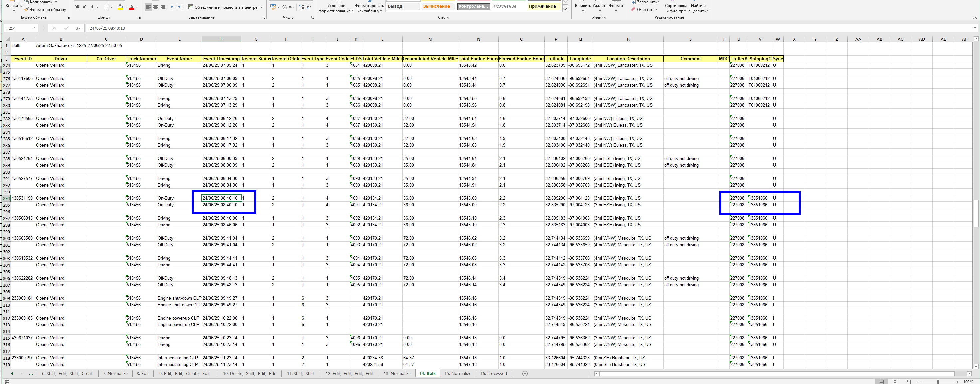Click the insert function fx icon
The image size is (980, 384).
pos(78,28)
